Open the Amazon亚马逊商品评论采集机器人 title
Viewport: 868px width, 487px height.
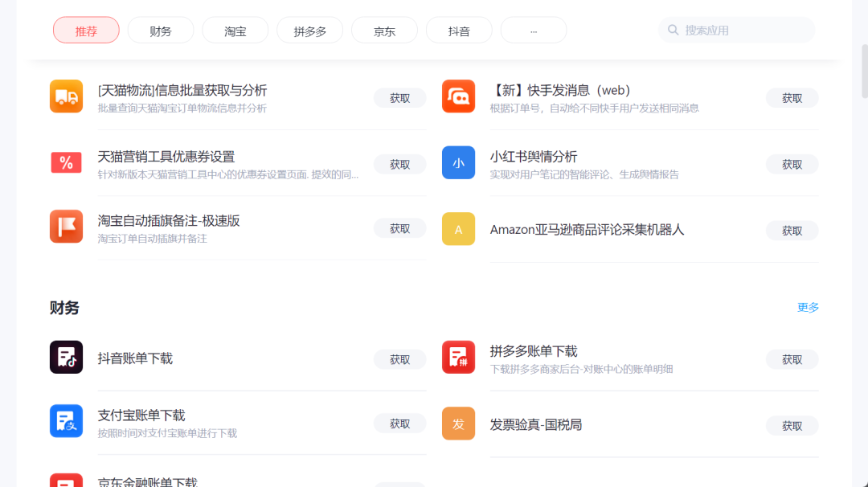(587, 230)
